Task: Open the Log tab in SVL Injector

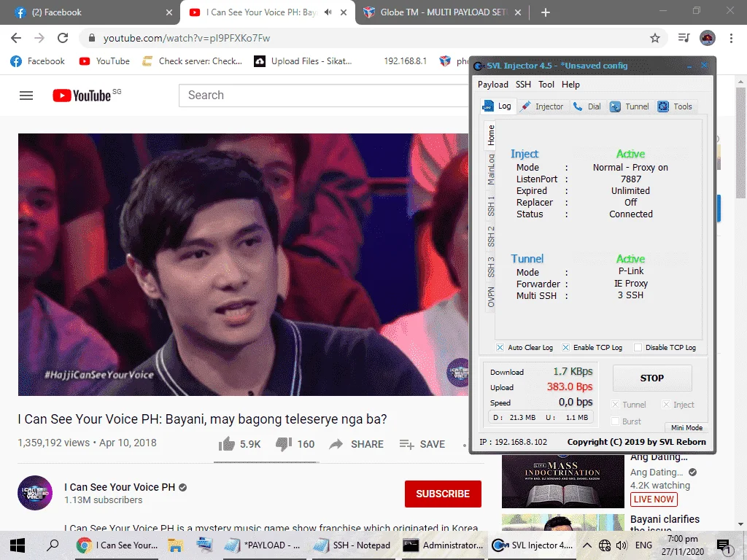Action: pyautogui.click(x=496, y=106)
